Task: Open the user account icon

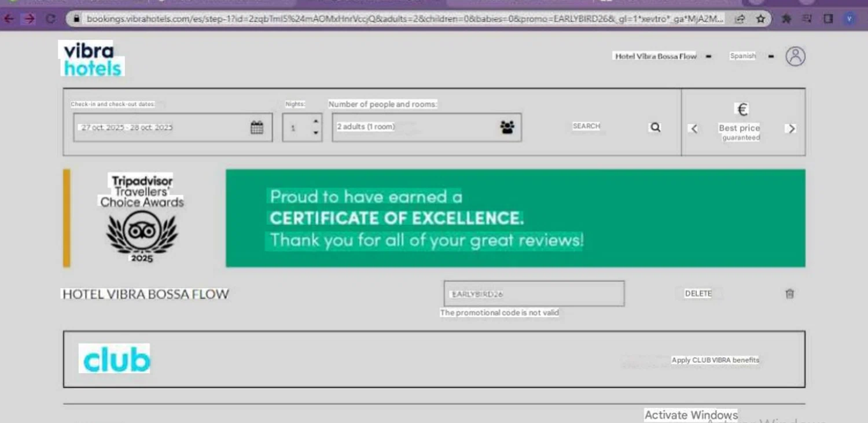Action: click(795, 56)
